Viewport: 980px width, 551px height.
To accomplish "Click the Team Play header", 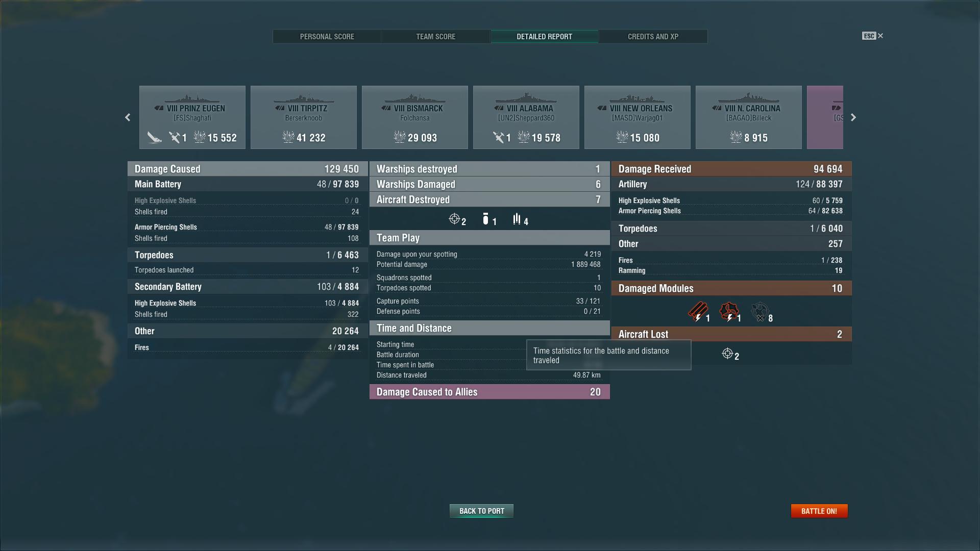I will 489,238.
